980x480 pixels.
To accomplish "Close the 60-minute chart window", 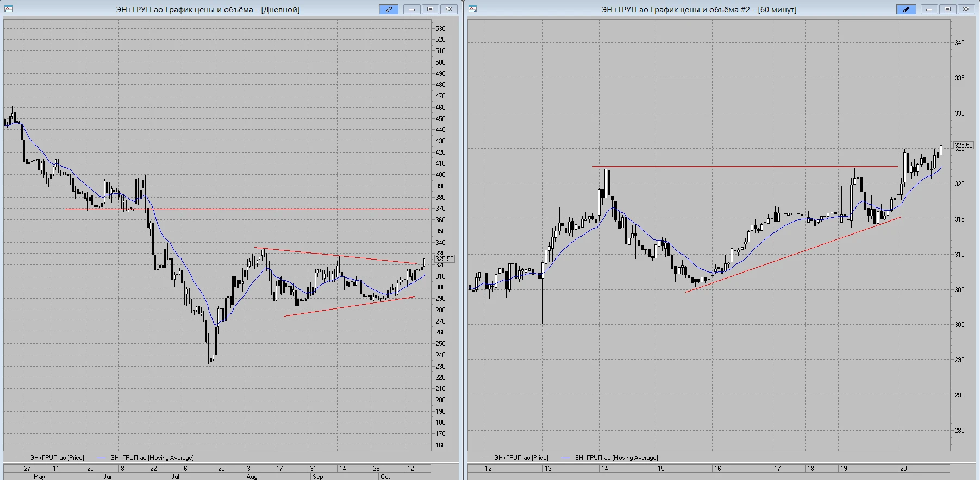I will 966,9.
